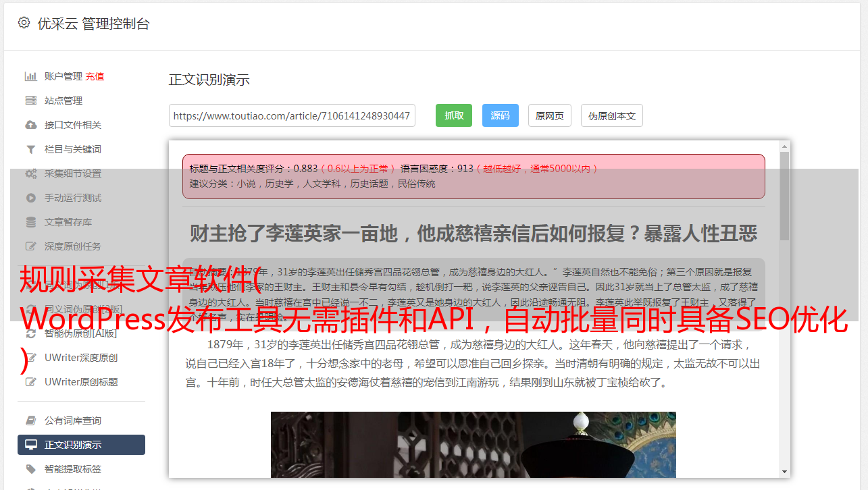Click the article panel scrollbar down arrow
Image resolution: width=868 pixels, height=490 pixels.
tap(784, 472)
